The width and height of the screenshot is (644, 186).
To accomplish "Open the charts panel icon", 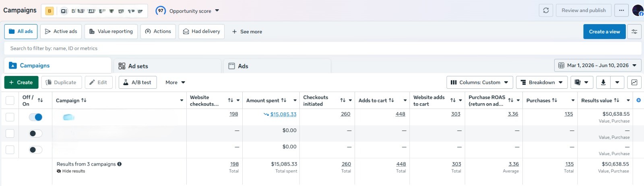I will point(634,82).
